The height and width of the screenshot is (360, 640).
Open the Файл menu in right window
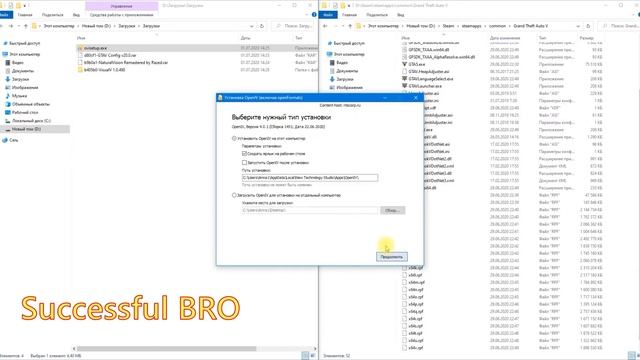click(329, 15)
